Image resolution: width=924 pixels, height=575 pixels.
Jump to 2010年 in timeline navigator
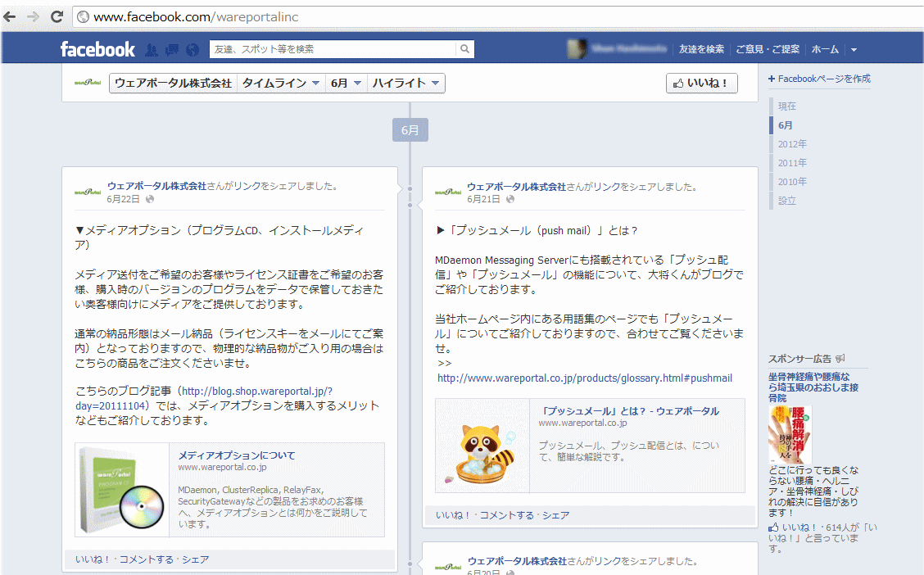(x=792, y=182)
